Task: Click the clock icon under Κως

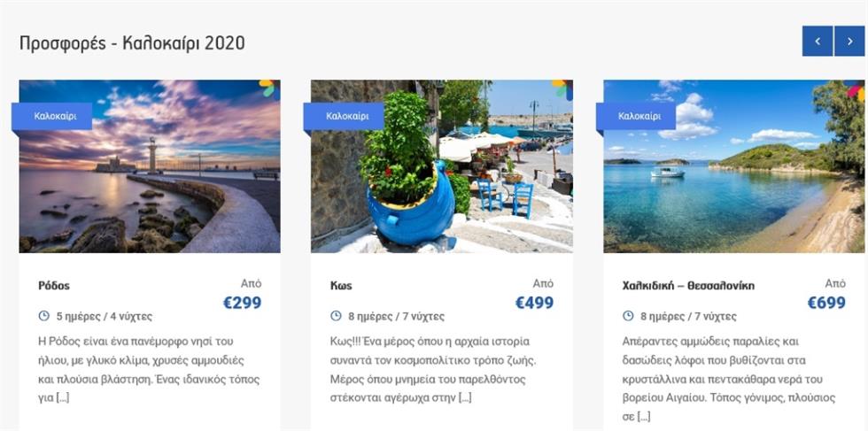Action: pos(336,316)
